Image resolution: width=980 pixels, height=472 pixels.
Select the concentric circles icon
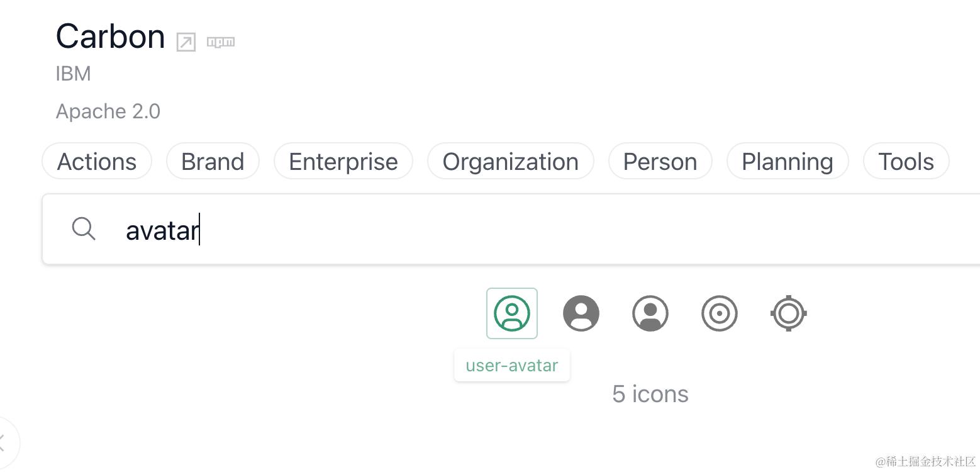click(720, 313)
